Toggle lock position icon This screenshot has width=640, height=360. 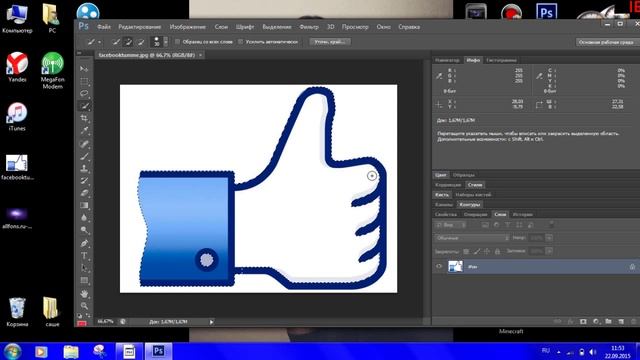(487, 251)
